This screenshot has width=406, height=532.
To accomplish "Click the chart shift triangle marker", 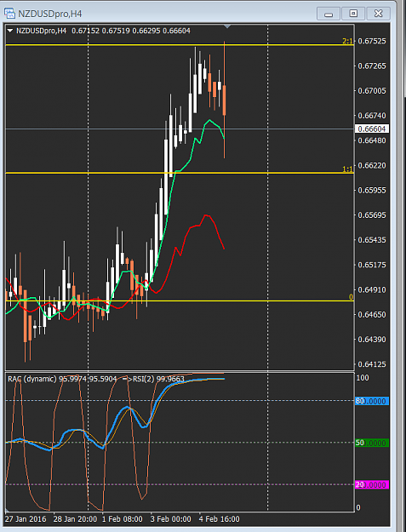I will pyautogui.click(x=227, y=26).
